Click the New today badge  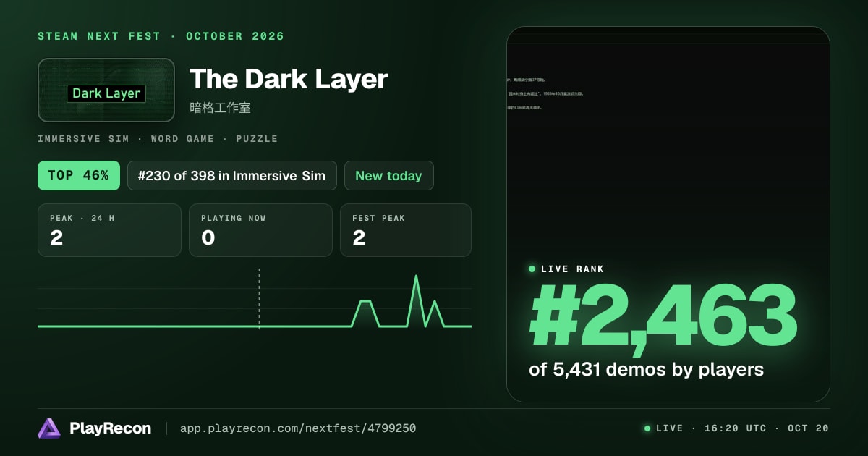click(388, 175)
